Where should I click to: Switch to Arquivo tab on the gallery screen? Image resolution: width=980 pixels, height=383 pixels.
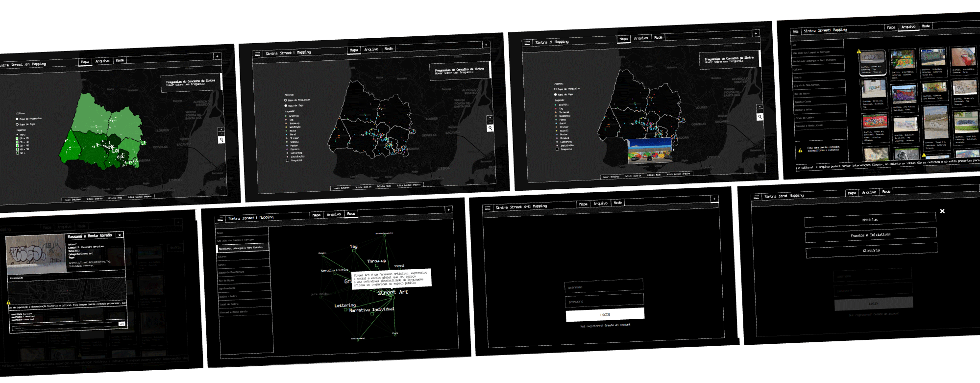point(908,26)
